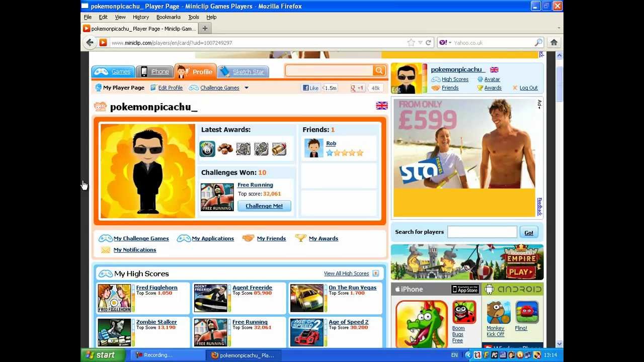Bookmark this page with the star icon
The image size is (644, 362).
coord(411,43)
